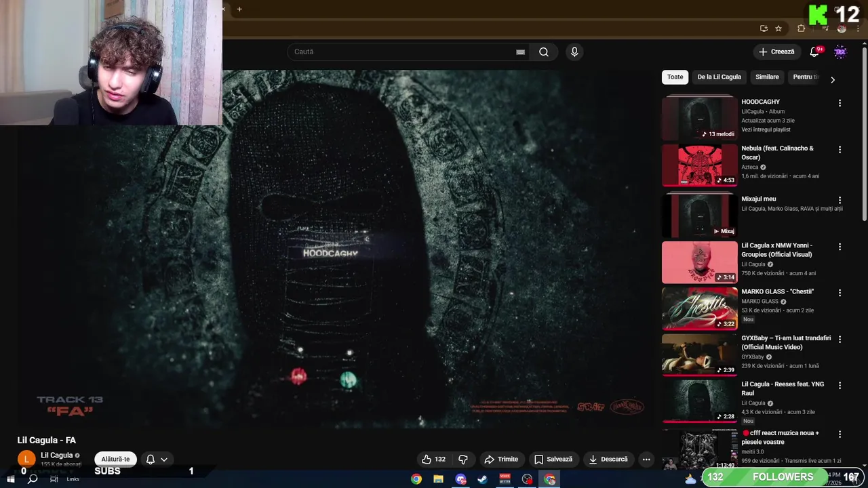Viewport: 868px width, 488px height.
Task: Open YouTube notifications bell
Action: pos(814,52)
